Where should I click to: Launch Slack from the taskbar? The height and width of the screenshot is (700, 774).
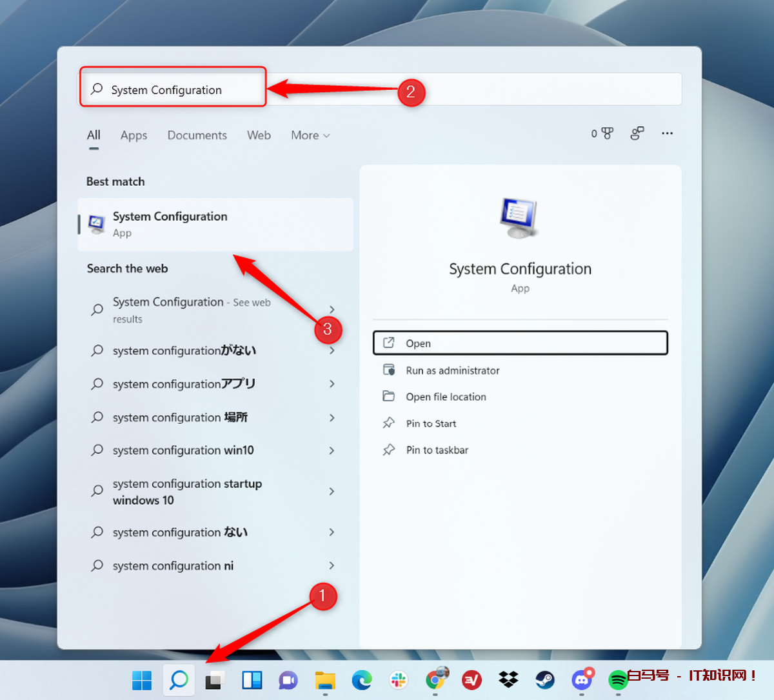399,680
